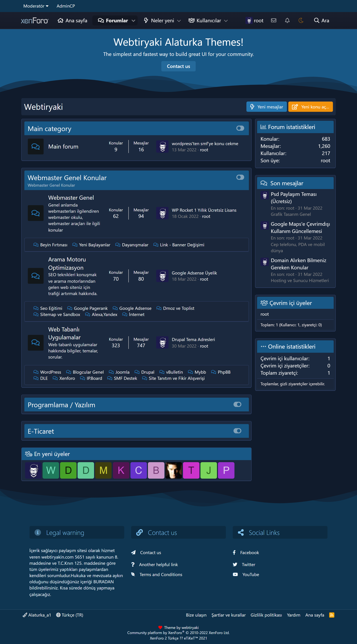Click root's avatar next to Psd Paylaşım Teması
This screenshot has height=644, width=357.
[264, 195]
